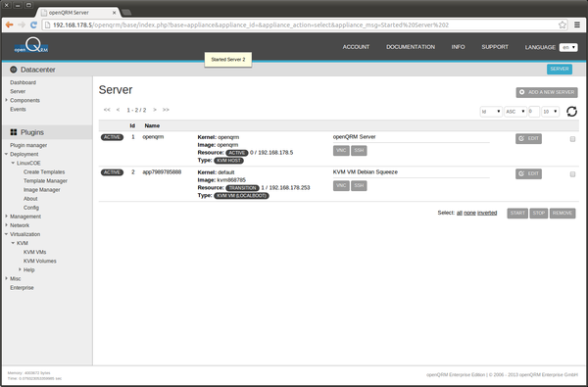This screenshot has height=387, width=588.
Task: Open the language dropdown set to en
Action: click(x=568, y=47)
